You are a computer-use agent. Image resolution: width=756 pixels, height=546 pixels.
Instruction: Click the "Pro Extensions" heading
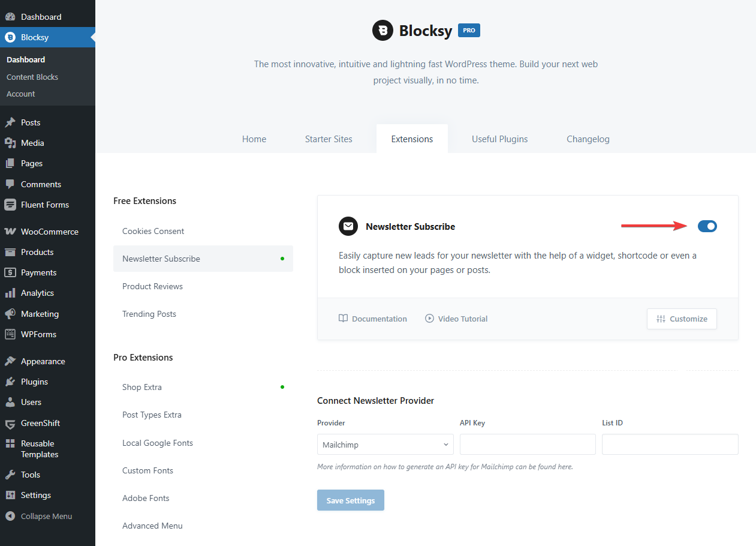143,357
